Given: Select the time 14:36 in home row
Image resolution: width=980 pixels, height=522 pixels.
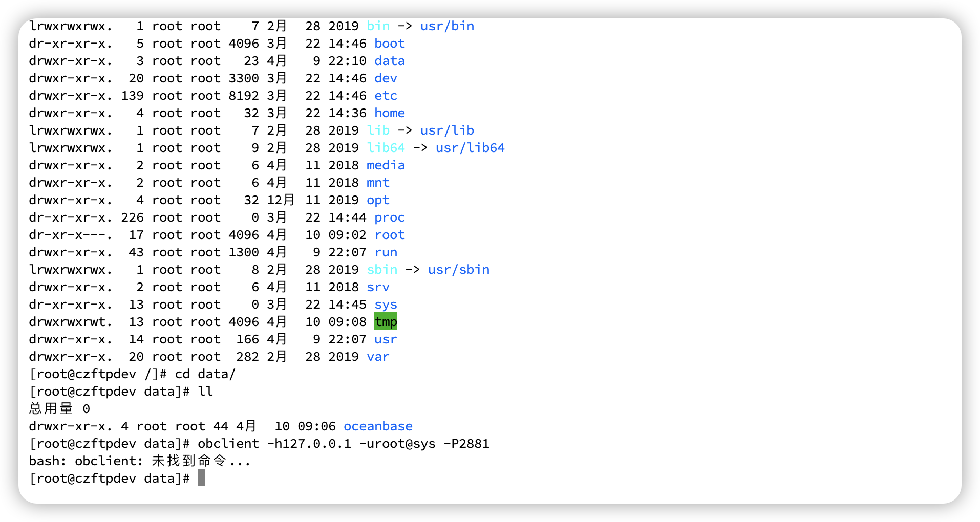Looking at the screenshot, I should 348,113.
